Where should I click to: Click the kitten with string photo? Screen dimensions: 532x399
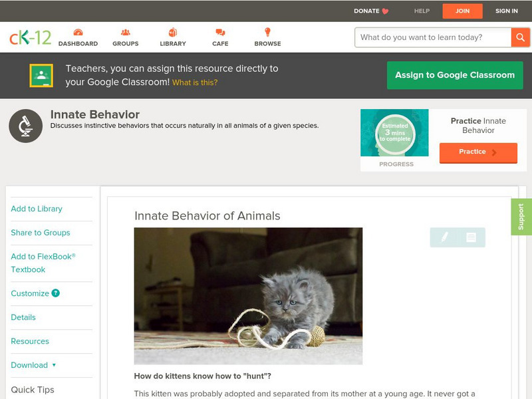click(x=248, y=296)
